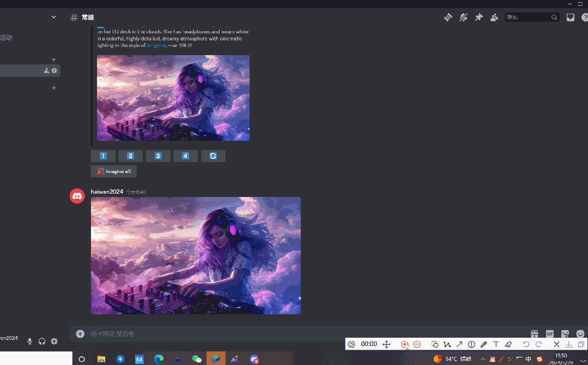Click the haiwen2024 username

coord(107,192)
